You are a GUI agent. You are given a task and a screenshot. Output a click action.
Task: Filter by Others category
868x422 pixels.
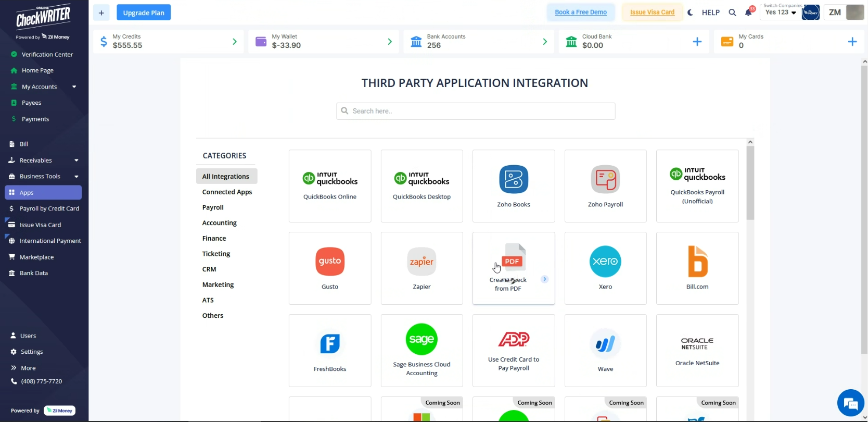tap(213, 316)
